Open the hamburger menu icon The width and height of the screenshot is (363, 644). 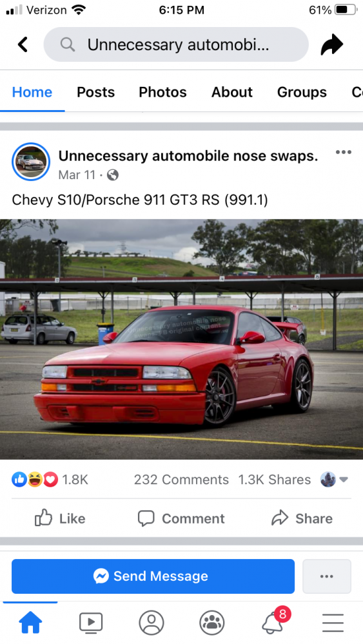(x=333, y=623)
